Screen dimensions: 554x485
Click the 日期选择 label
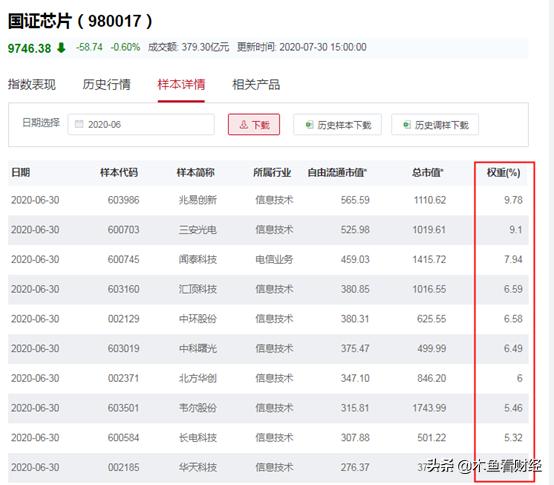click(41, 123)
